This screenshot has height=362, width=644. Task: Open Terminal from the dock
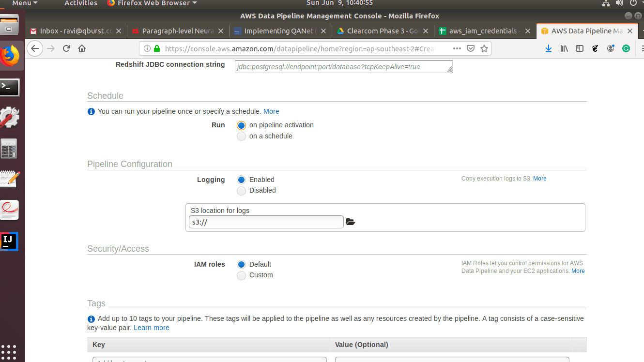(x=10, y=88)
